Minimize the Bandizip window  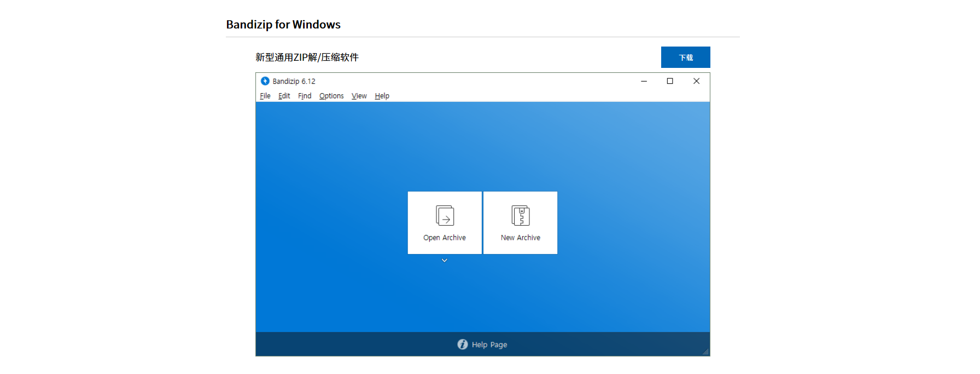click(x=644, y=81)
